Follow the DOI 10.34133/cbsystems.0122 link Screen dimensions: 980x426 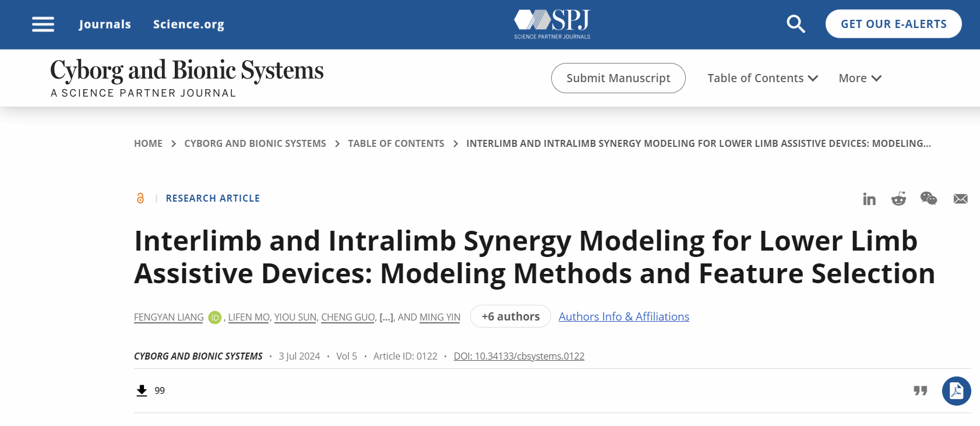pos(519,356)
